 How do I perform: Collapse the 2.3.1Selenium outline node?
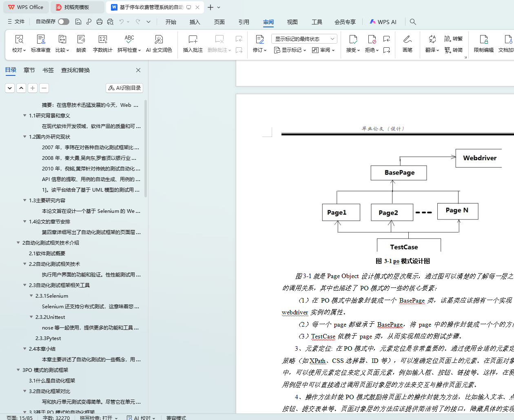tap(31, 296)
